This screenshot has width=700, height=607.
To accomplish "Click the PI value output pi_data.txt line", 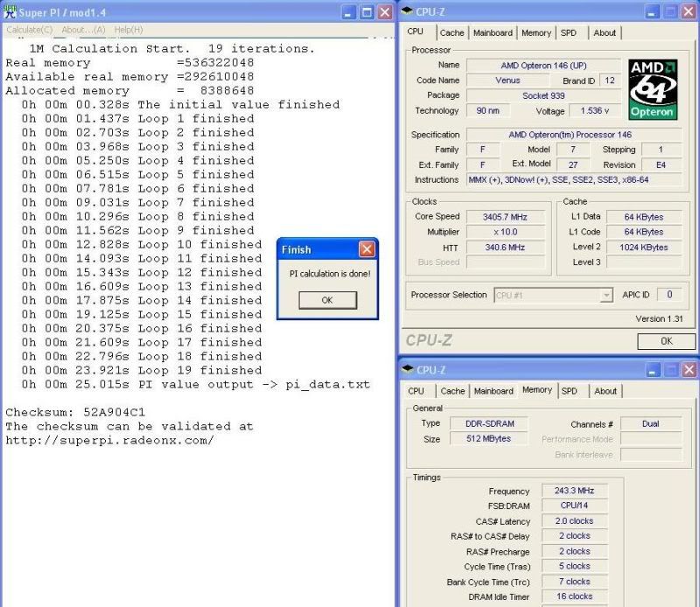I will (195, 384).
